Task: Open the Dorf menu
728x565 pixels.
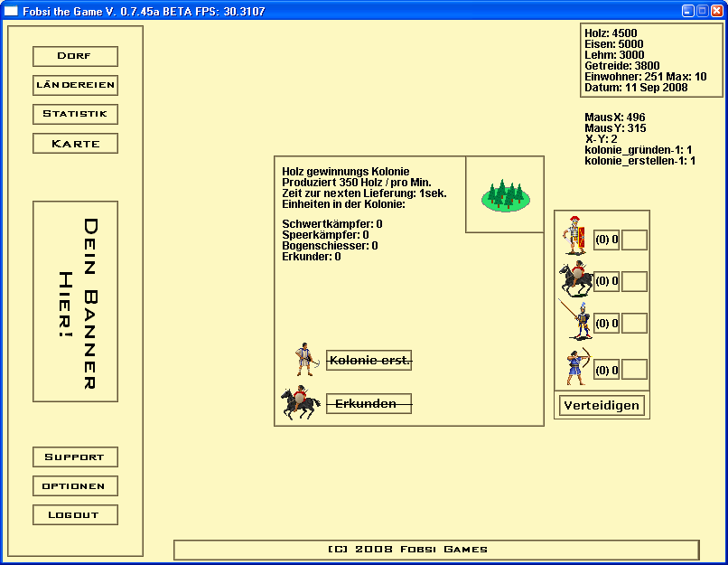Action: click(x=75, y=56)
